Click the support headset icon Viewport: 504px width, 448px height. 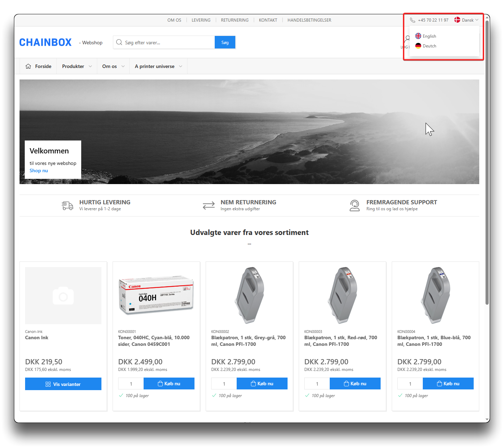(354, 205)
